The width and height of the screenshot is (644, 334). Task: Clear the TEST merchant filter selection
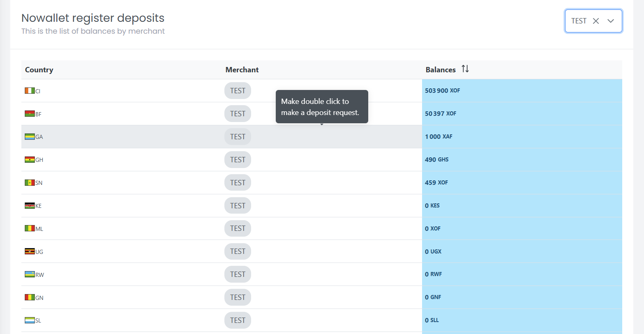pyautogui.click(x=596, y=21)
